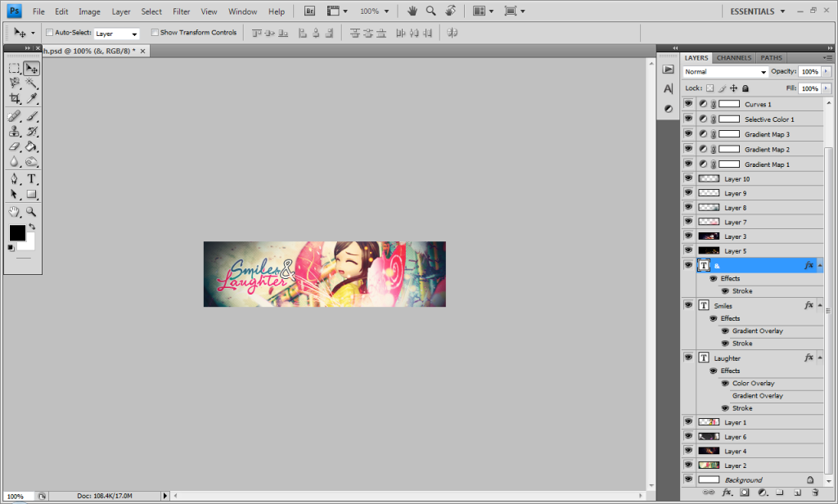Reset default foreground and background colors
Viewport: 838px width, 504px height.
pos(11,248)
